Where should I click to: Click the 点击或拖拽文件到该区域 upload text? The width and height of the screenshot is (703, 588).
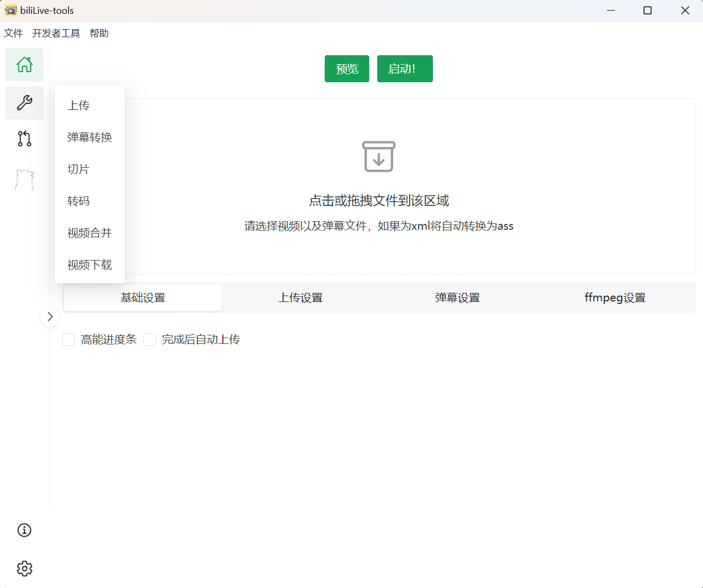click(x=379, y=201)
